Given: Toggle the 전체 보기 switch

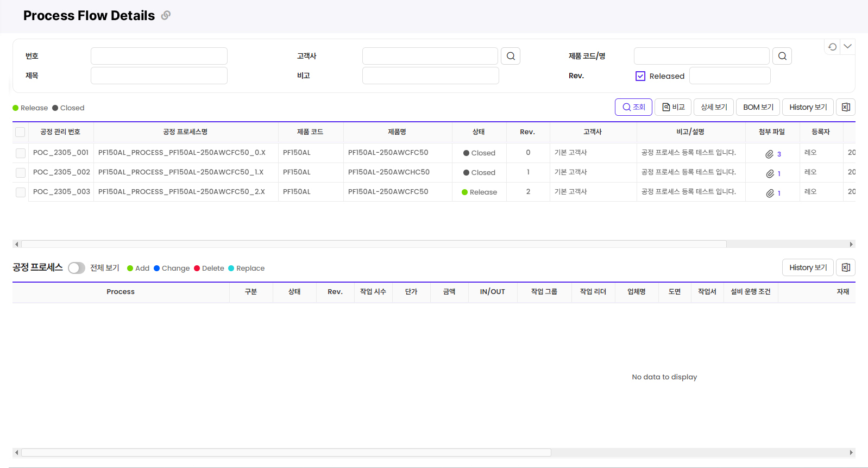Looking at the screenshot, I should [x=77, y=268].
